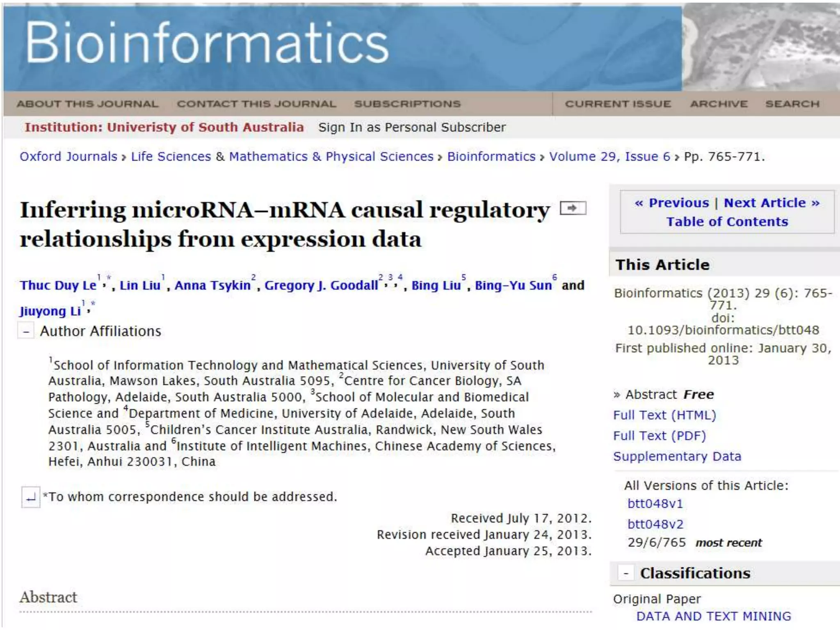Open Contact This Journal menu item
Viewport: 840px width, 630px height.
pos(256,104)
